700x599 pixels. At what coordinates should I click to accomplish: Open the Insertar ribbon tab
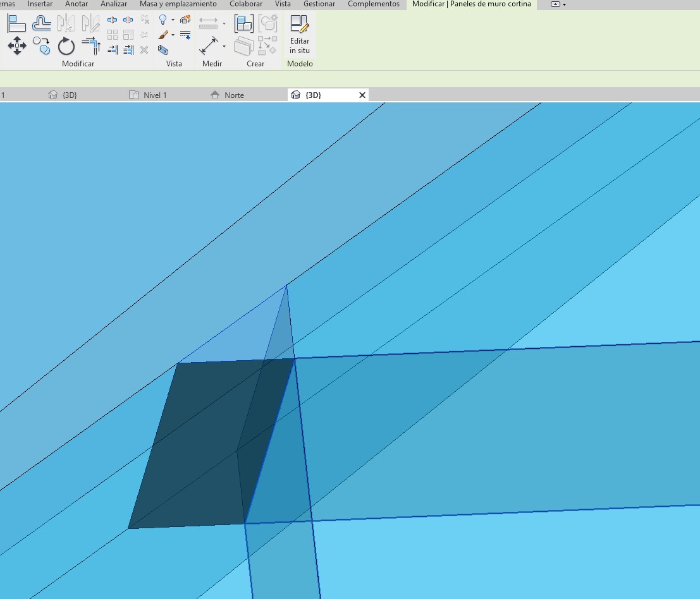point(40,4)
